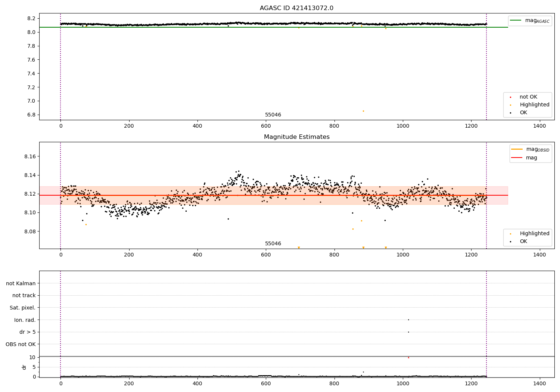560x392 pixels.
Task: Click the 'dr > 5' axis label
Action: [28, 332]
